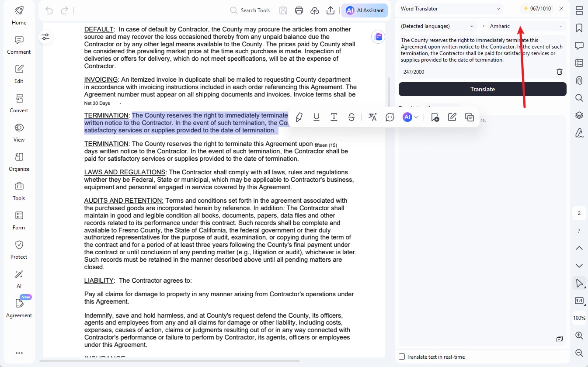
Task: Open the form fields panel on right rail
Action: [579, 63]
